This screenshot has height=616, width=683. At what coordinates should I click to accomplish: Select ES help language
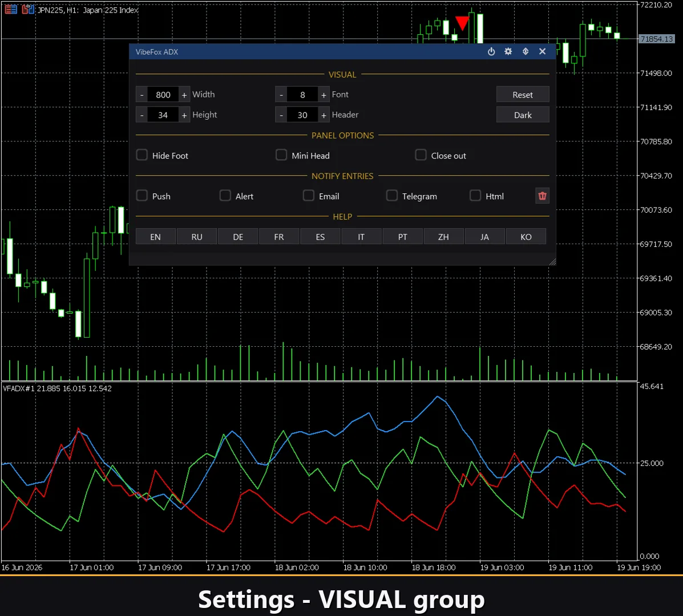click(x=320, y=236)
